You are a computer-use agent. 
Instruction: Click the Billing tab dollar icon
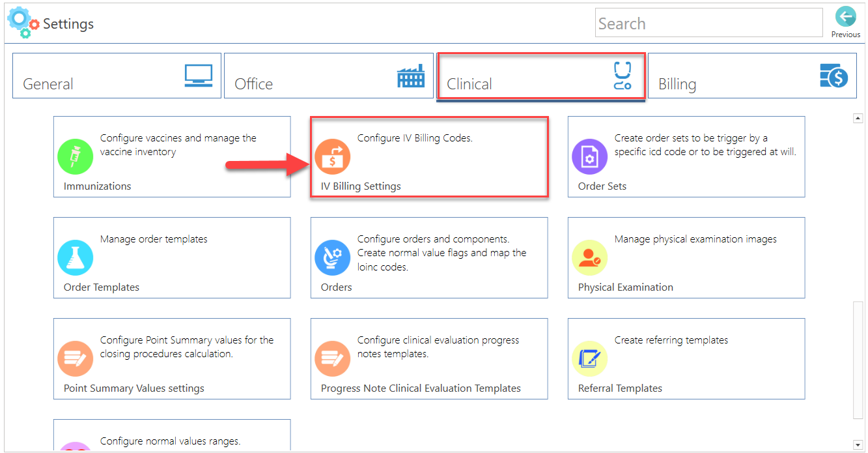pyautogui.click(x=834, y=76)
